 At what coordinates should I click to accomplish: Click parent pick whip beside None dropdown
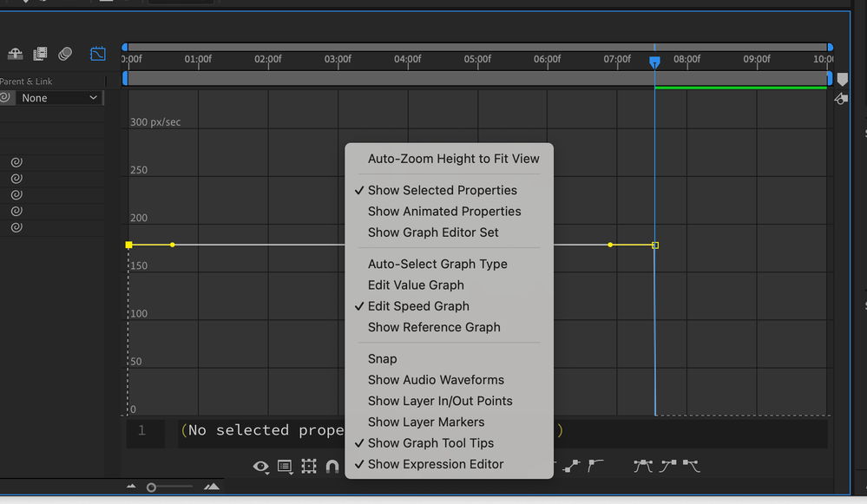[x=6, y=98]
